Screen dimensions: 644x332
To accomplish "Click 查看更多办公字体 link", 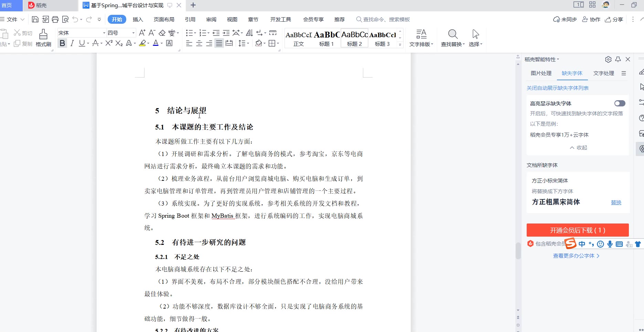I will [x=576, y=256].
